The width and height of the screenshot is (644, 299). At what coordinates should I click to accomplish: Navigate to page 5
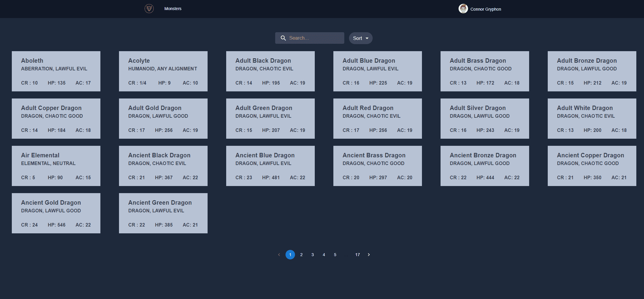coord(335,254)
